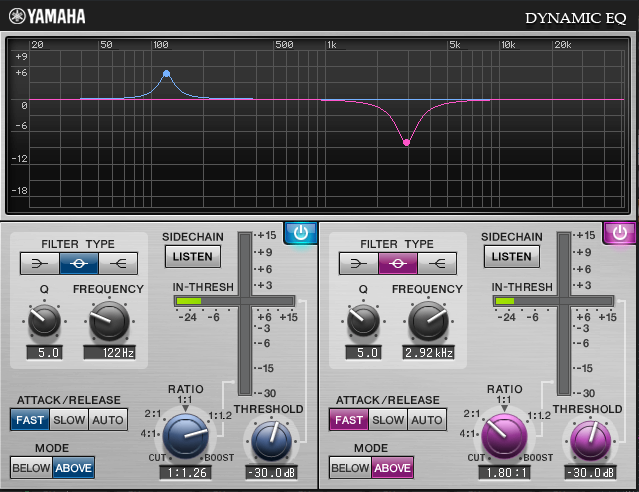The width and height of the screenshot is (639, 492).
Task: Toggle the magenta band power button
Action: click(619, 233)
